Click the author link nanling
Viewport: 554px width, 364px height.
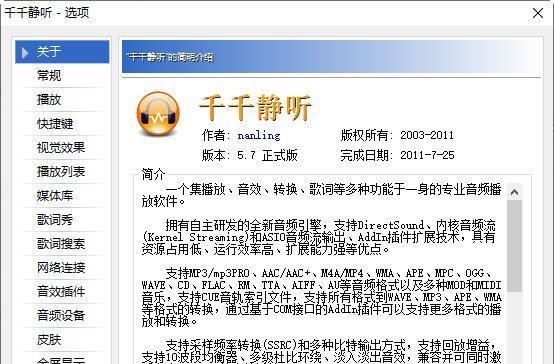tap(259, 135)
